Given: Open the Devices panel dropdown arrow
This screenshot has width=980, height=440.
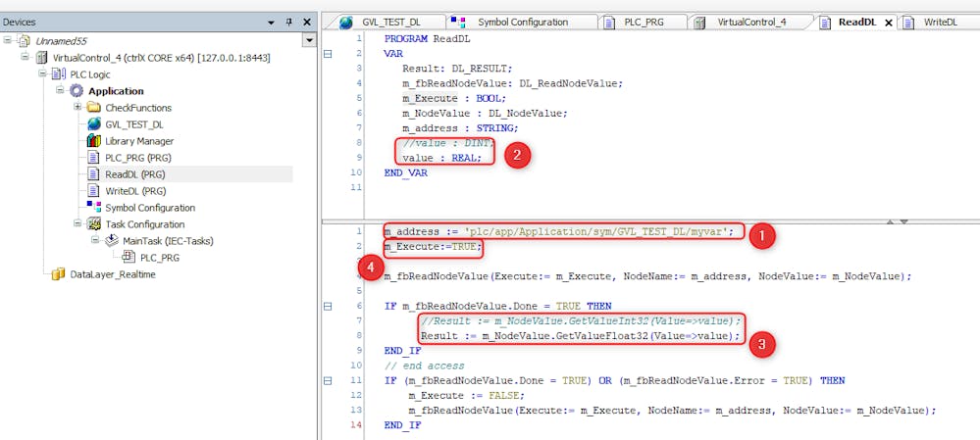Looking at the screenshot, I should pyautogui.click(x=272, y=22).
